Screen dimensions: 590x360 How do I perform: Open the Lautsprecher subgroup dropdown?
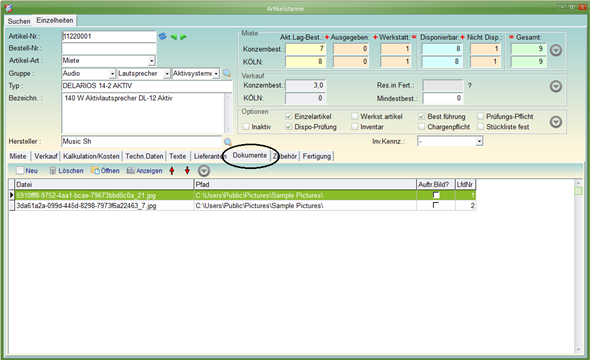coord(167,73)
